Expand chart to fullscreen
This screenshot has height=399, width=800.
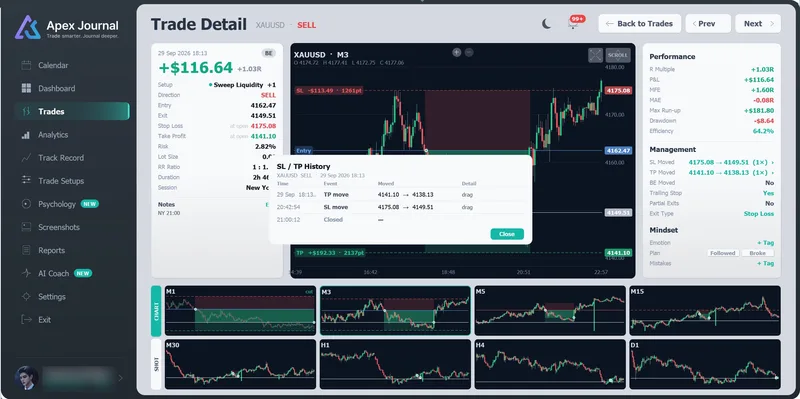click(x=595, y=55)
